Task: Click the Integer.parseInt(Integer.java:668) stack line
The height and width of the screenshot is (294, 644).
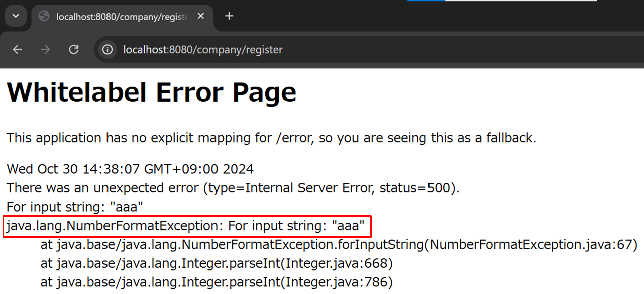Action: pyautogui.click(x=217, y=263)
